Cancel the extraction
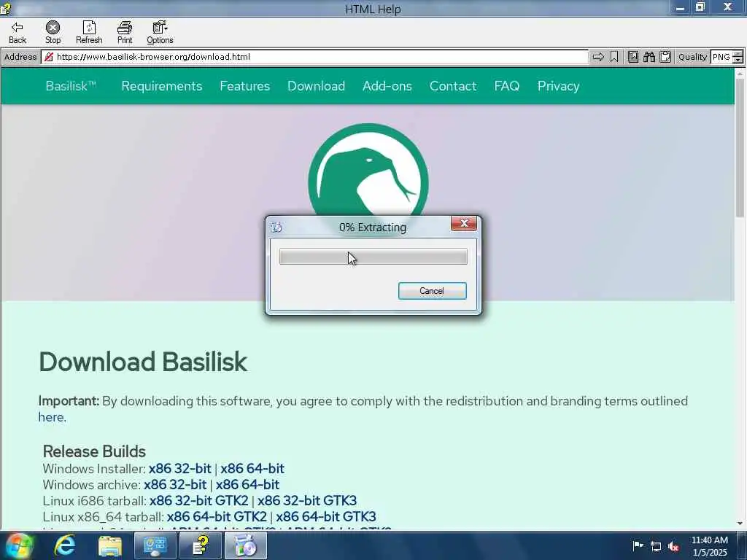 [x=432, y=291]
